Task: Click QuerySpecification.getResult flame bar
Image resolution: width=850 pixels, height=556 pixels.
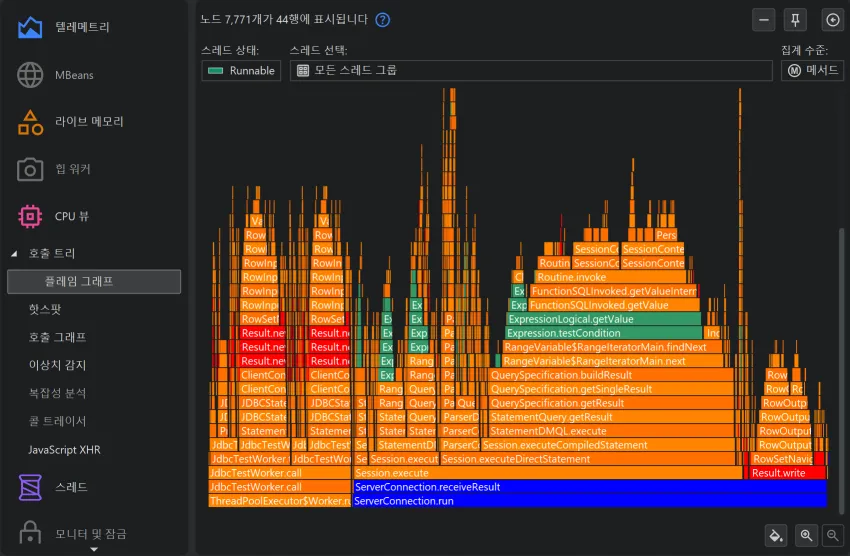Action: [611, 403]
